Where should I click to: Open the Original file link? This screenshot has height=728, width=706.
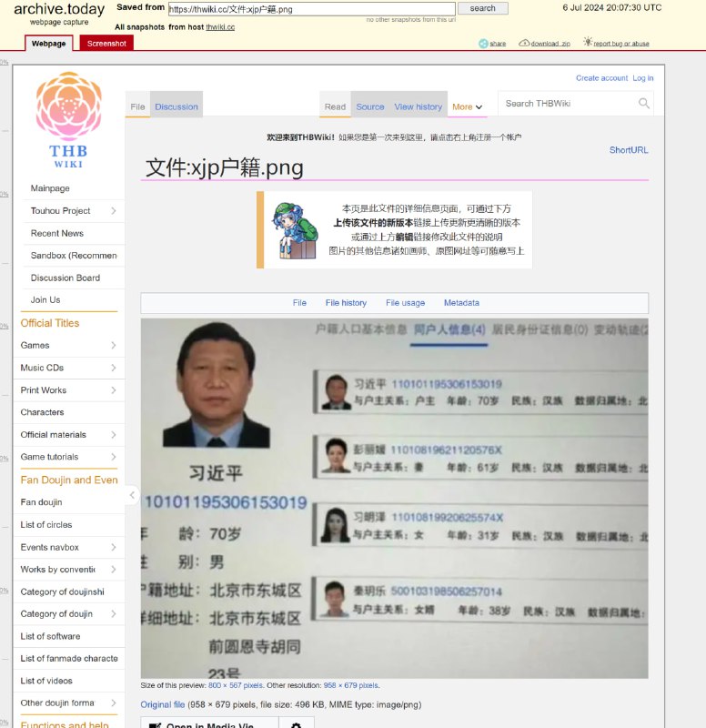pos(163,704)
